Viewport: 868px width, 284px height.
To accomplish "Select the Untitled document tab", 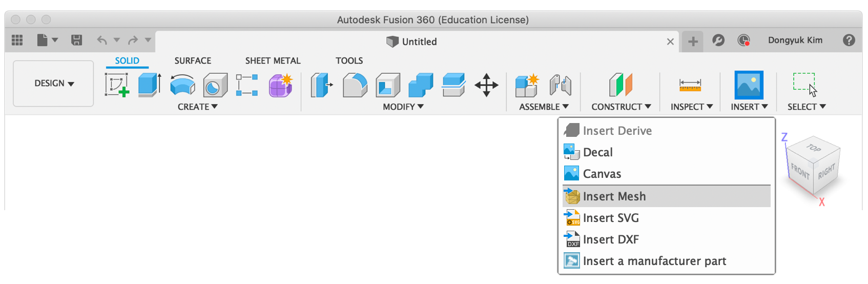I will 411,42.
